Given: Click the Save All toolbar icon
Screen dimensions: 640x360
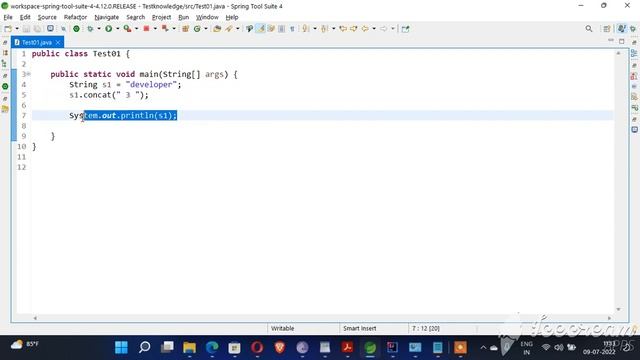Looking at the screenshot, I should [37, 29].
